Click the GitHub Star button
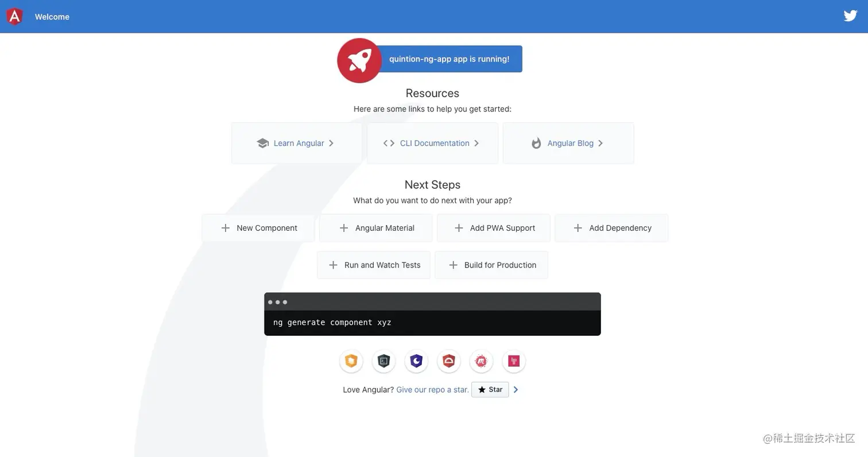Viewport: 868px width, 457px height. pyautogui.click(x=490, y=390)
